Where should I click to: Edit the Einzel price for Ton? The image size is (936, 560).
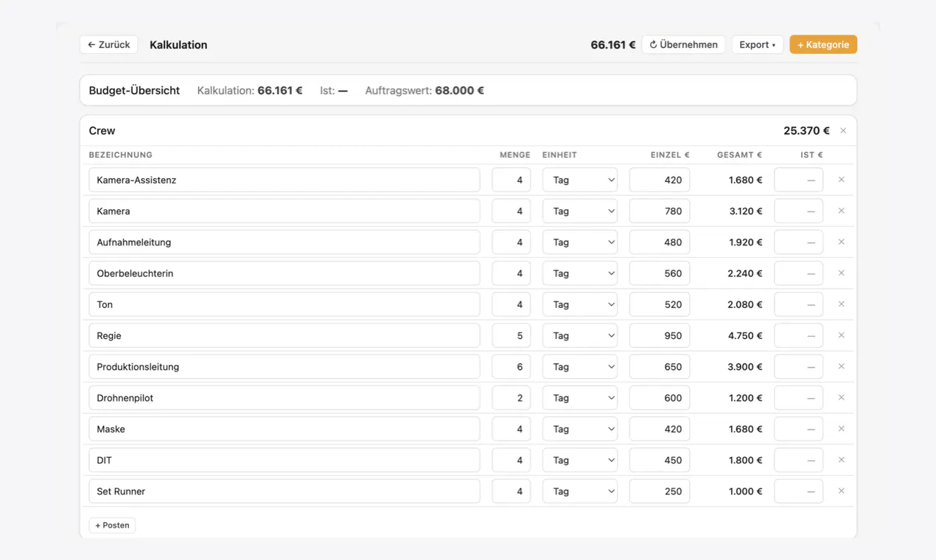pos(660,304)
